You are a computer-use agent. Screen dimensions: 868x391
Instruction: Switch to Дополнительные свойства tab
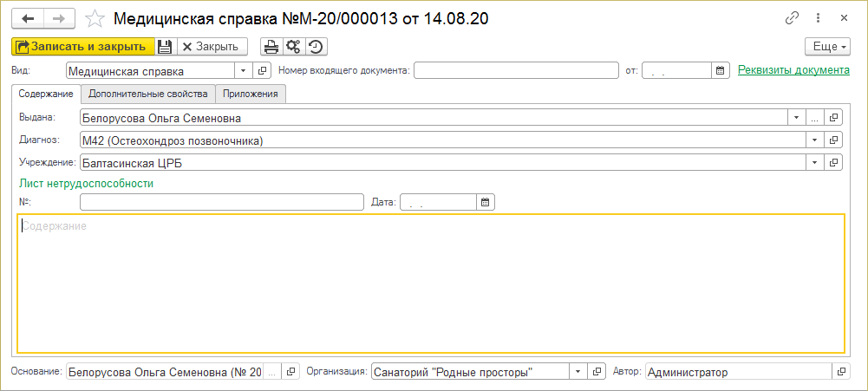pos(147,94)
